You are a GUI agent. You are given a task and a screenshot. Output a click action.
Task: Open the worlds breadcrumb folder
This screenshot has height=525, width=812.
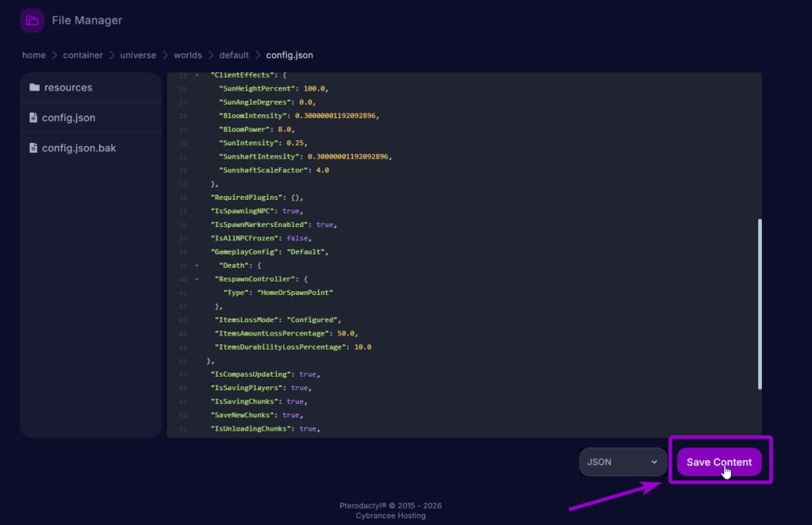coord(188,56)
